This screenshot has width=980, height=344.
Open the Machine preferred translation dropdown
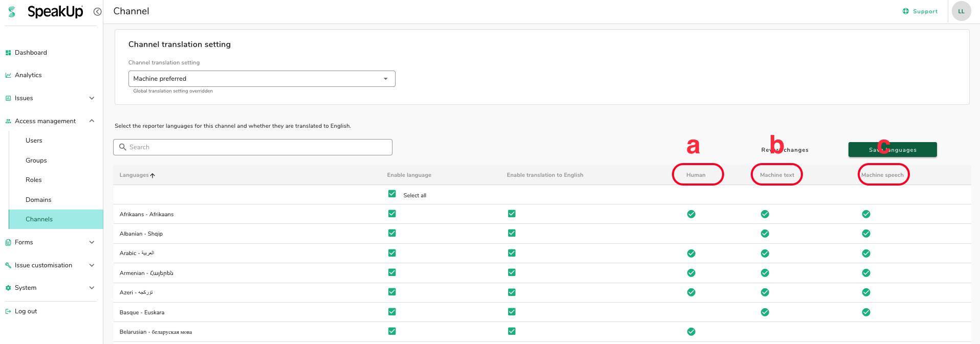[x=262, y=79]
